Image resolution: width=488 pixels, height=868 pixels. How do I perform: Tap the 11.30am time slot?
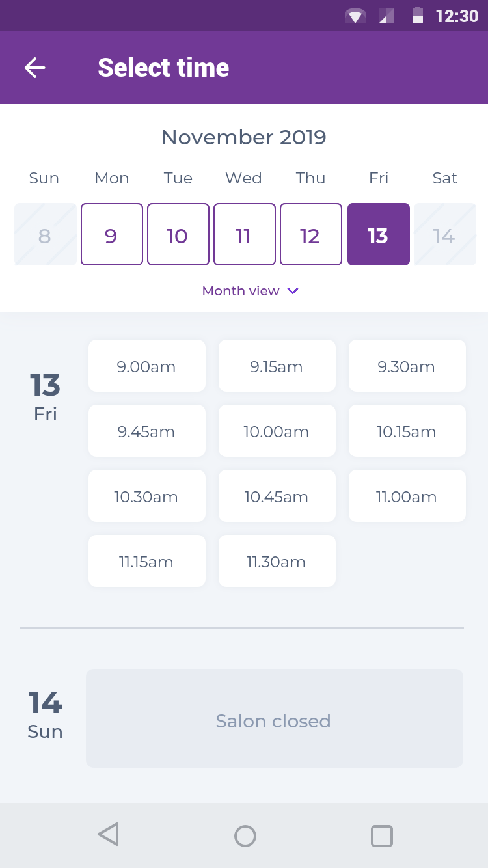click(277, 562)
